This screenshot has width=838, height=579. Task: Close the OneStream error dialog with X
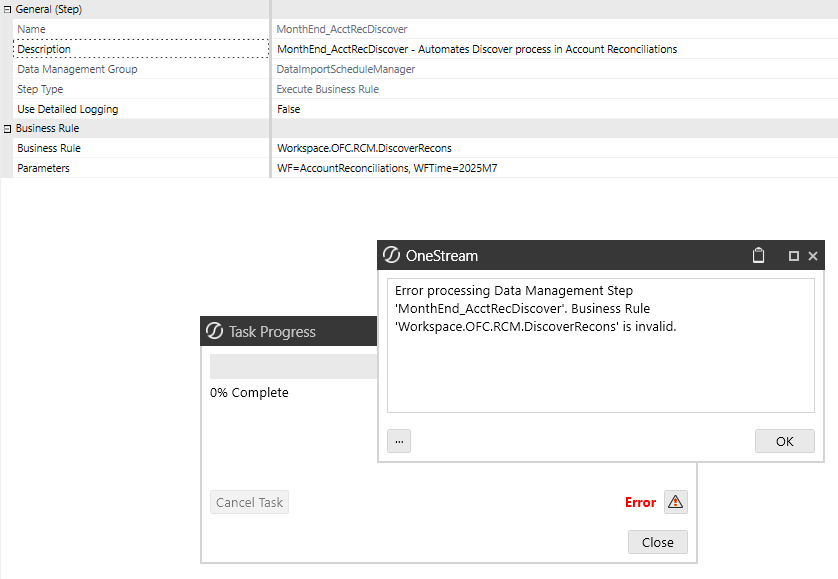coord(813,256)
